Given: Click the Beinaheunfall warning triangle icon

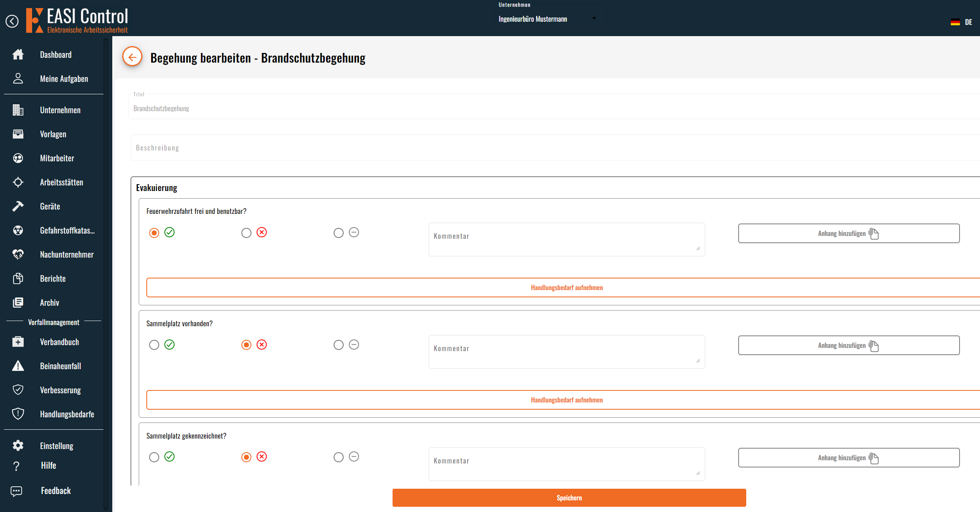Looking at the screenshot, I should click(x=18, y=366).
